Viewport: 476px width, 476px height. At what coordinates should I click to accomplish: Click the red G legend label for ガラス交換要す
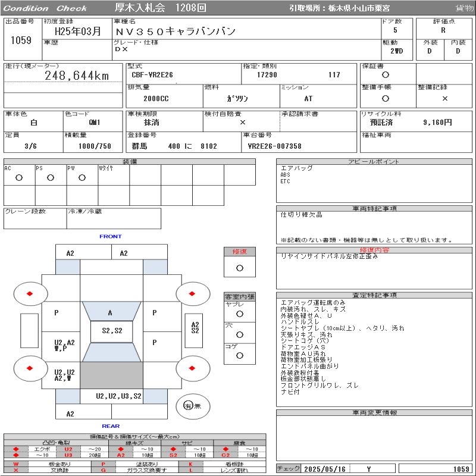point(103,470)
